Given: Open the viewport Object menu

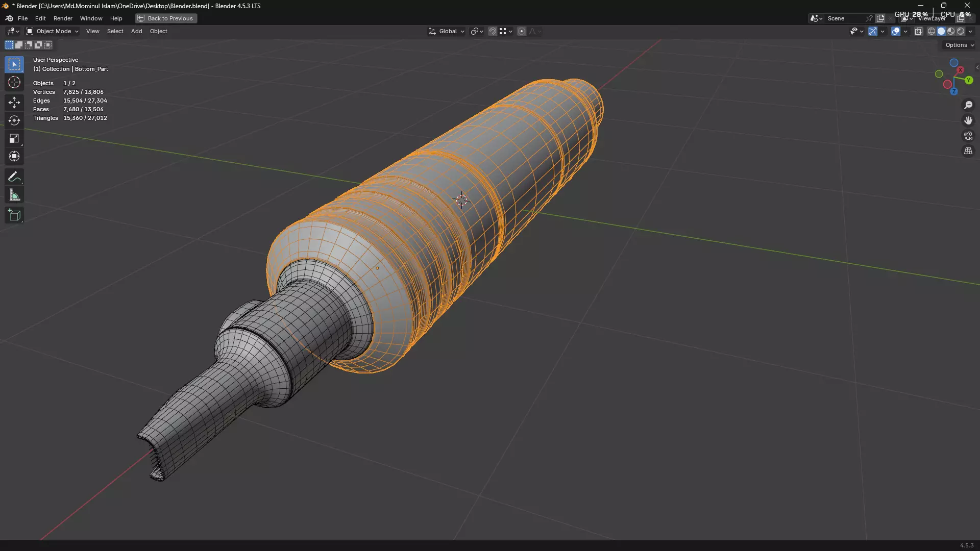Looking at the screenshot, I should 158,31.
